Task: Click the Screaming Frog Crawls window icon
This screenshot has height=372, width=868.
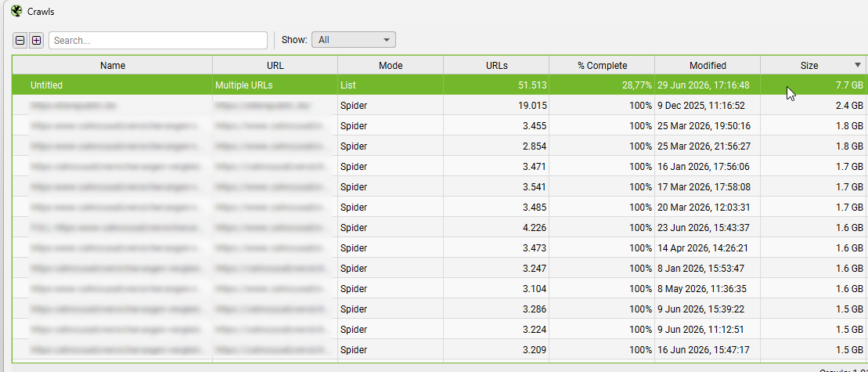Action: (x=16, y=11)
